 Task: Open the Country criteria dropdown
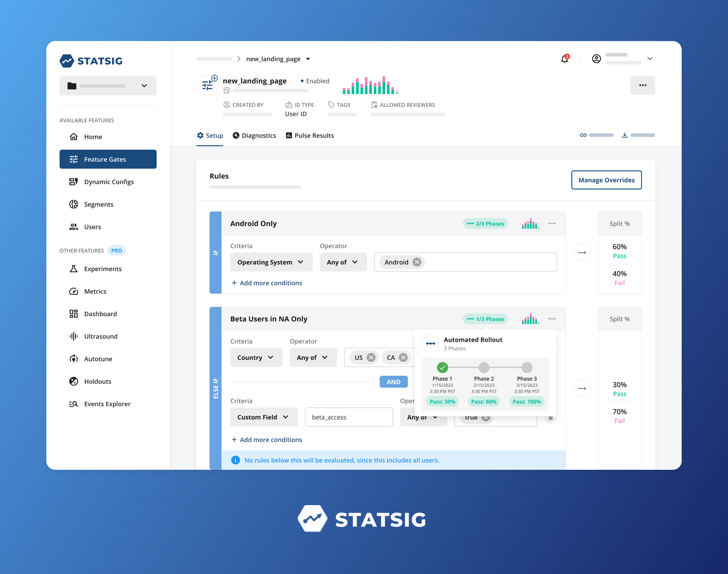click(x=256, y=358)
